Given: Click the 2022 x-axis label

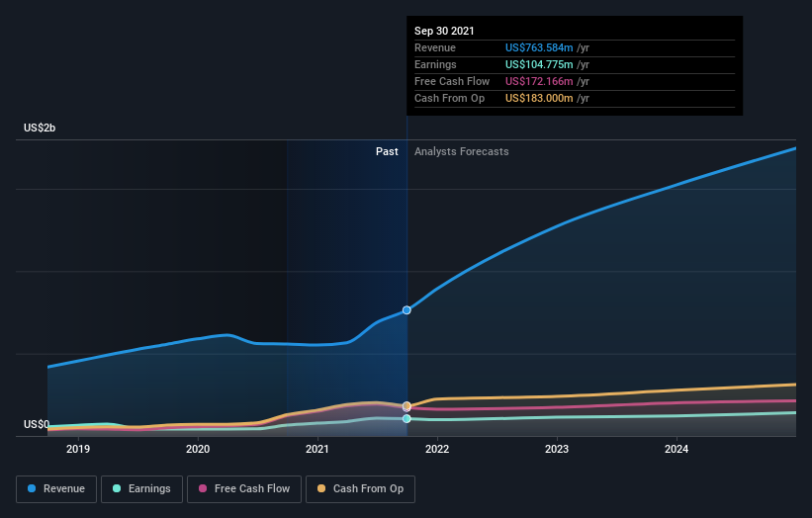Looking at the screenshot, I should [x=437, y=449].
